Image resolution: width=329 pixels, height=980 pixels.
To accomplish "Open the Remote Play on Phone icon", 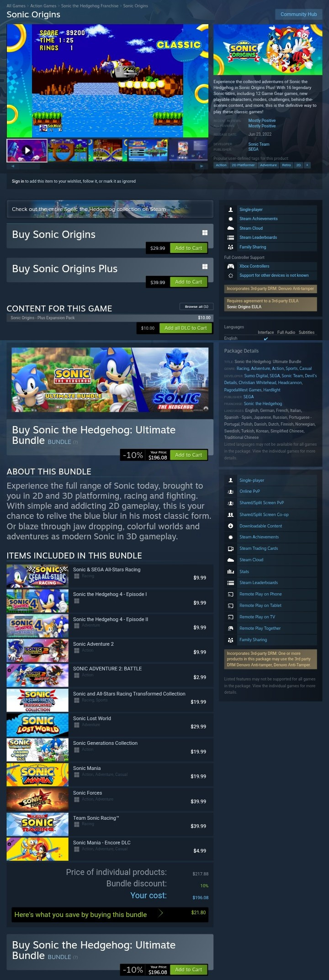I will [231, 594].
